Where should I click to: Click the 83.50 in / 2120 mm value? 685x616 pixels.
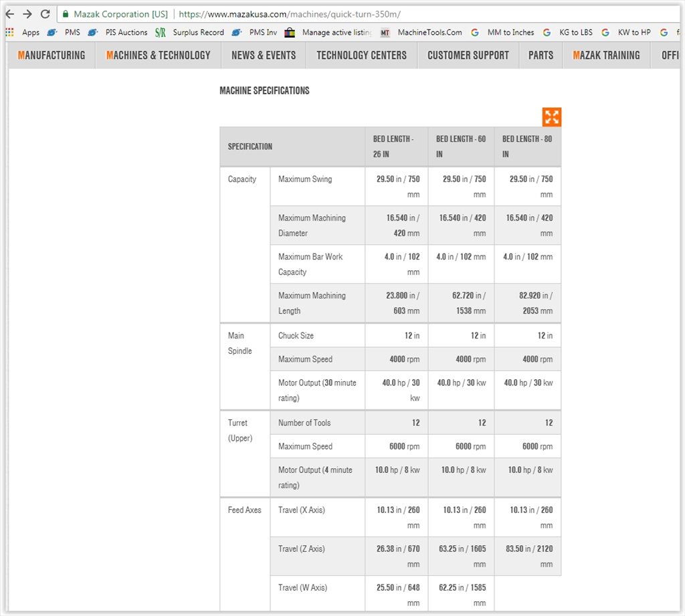[x=529, y=556]
